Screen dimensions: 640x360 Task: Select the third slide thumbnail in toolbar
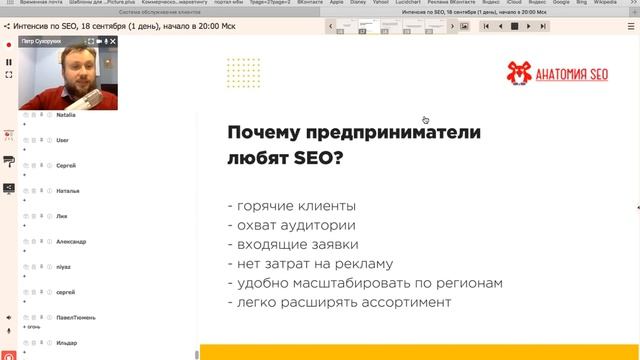pos(391,26)
